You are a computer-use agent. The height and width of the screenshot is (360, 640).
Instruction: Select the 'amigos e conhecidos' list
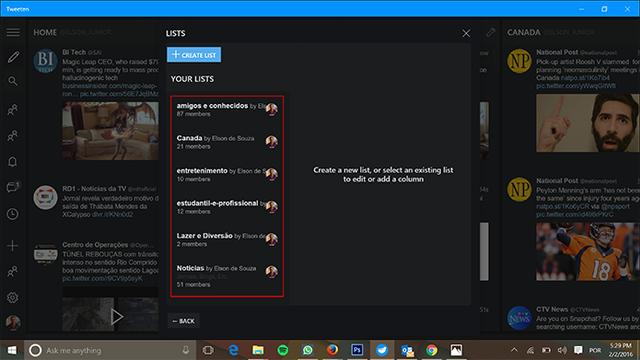(227, 109)
